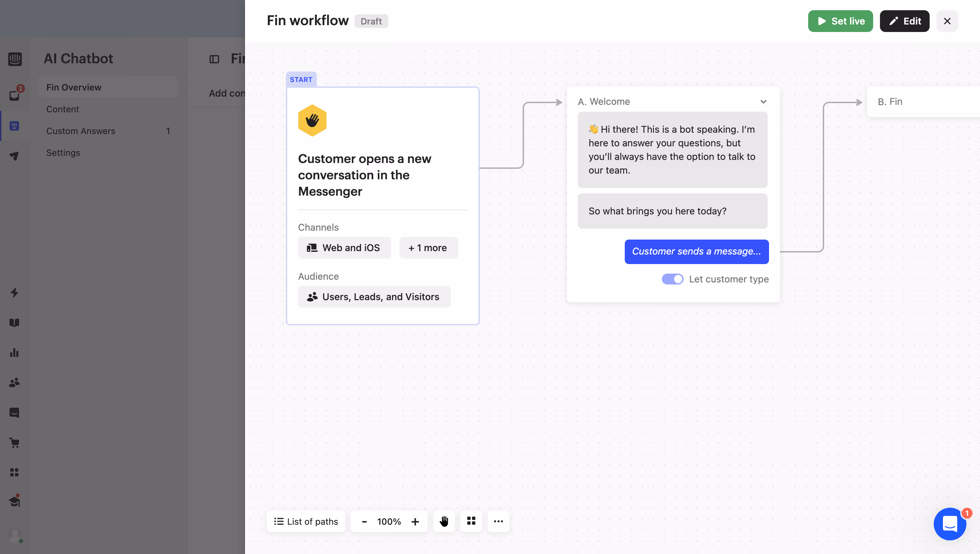This screenshot has height=554, width=980.
Task: Open the lightning bolt Automation icon
Action: pyautogui.click(x=14, y=293)
